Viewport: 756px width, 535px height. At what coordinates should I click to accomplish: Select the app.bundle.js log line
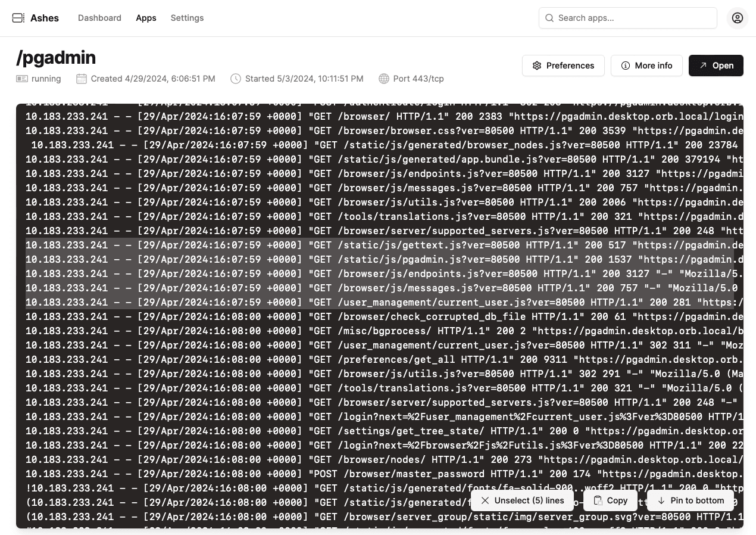(x=380, y=159)
